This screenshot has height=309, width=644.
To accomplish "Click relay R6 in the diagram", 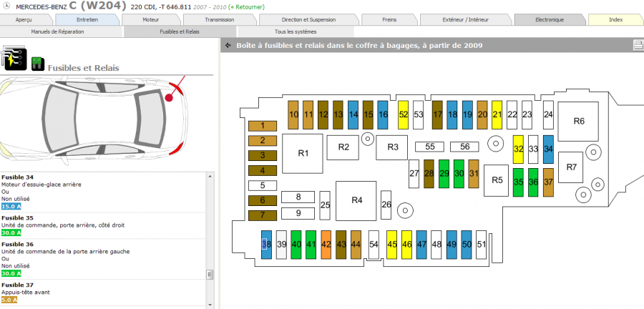I will pyautogui.click(x=579, y=121).
